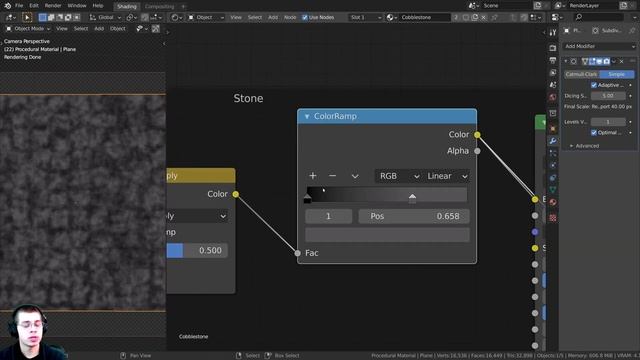Image resolution: width=640 pixels, height=360 pixels.
Task: Toggle Optimal Display checkbox
Action: click(x=594, y=132)
